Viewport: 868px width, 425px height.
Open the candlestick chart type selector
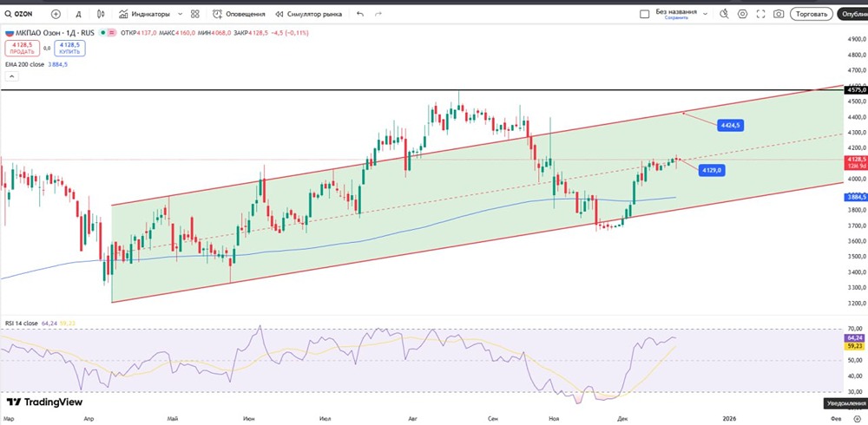(x=101, y=14)
